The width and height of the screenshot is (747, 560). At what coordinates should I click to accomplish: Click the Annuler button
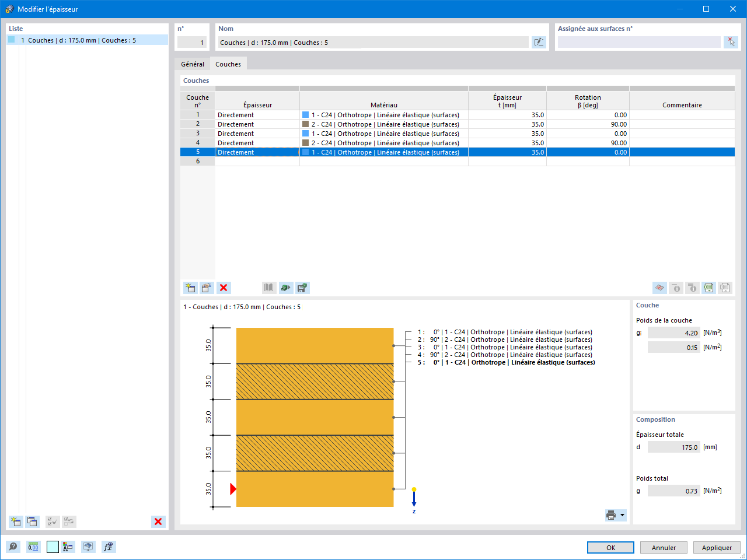664,548
